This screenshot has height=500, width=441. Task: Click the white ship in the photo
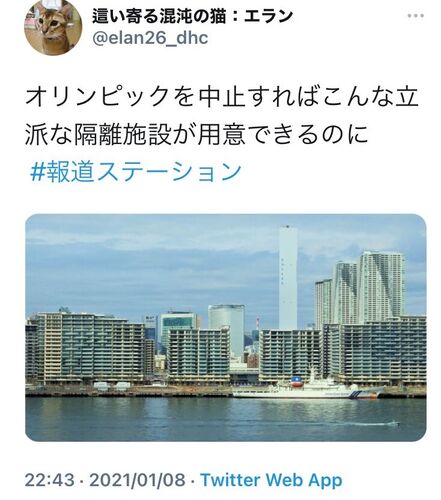308,388
